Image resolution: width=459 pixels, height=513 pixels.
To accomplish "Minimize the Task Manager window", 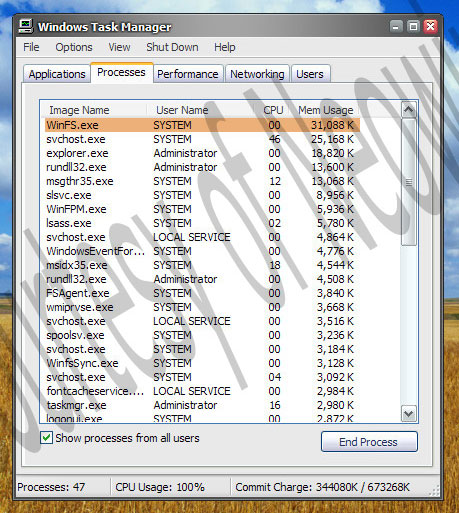I will 396,26.
